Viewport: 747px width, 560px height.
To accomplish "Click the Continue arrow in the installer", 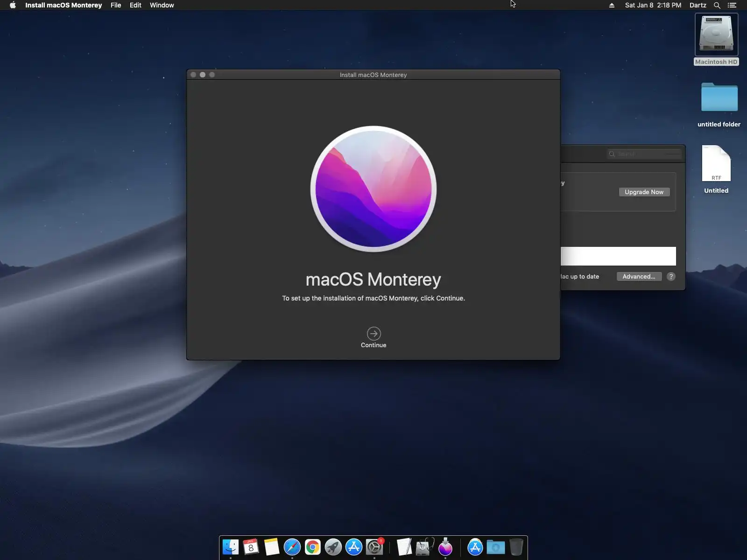I will 373,334.
